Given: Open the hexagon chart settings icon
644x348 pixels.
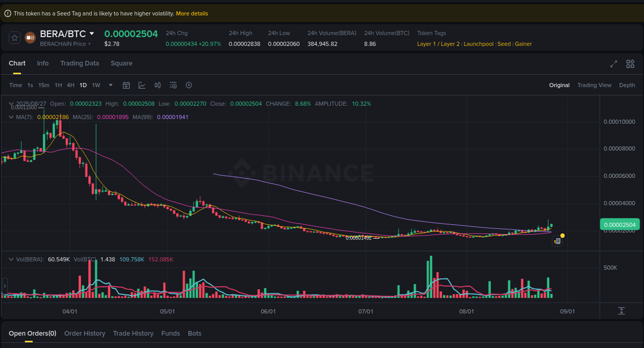Looking at the screenshot, I should pyautogui.click(x=189, y=85).
